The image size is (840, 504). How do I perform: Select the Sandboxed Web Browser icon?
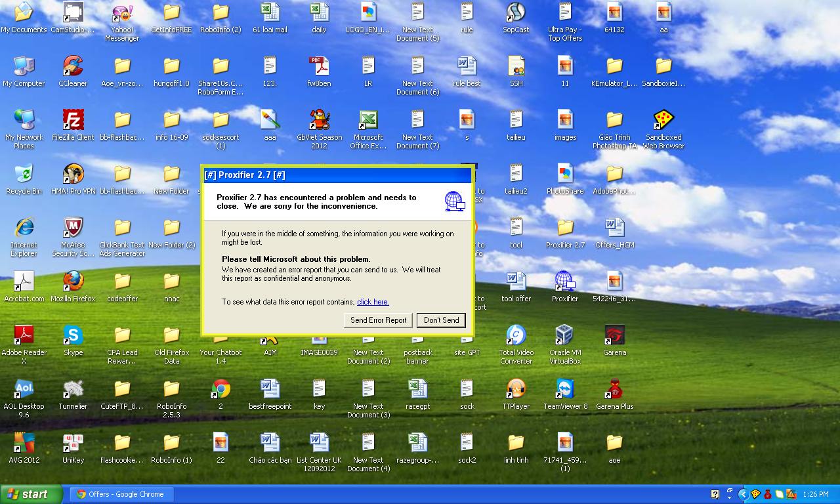pyautogui.click(x=663, y=129)
